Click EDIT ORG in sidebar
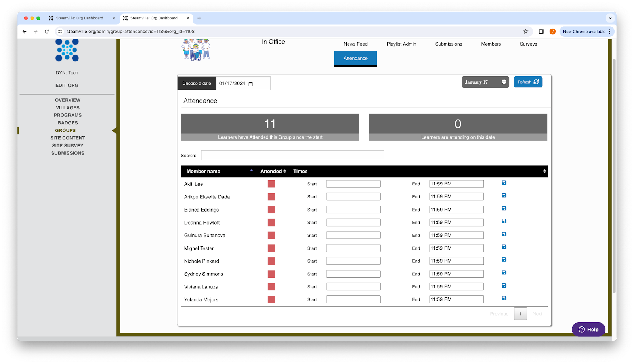The height and width of the screenshot is (364, 634). pyautogui.click(x=67, y=86)
